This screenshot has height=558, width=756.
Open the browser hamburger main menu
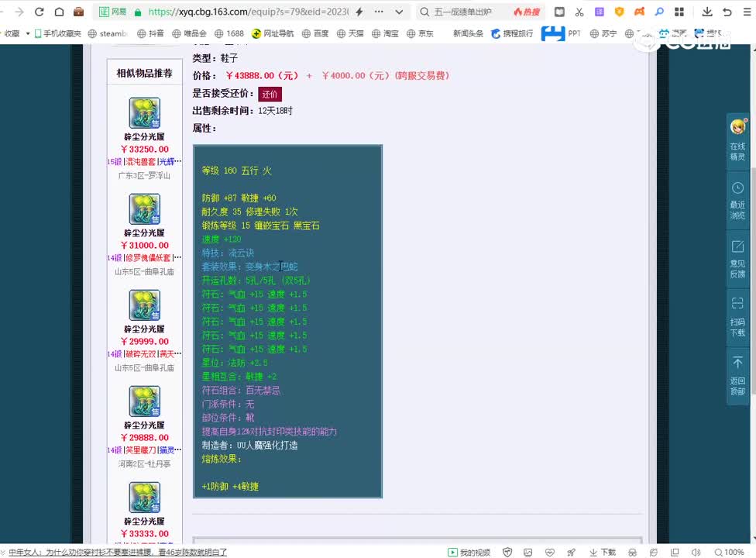tap(747, 12)
